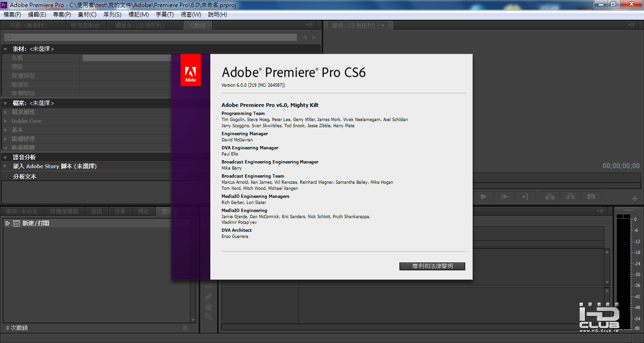Image resolution: width=644 pixels, height=343 pixels.
Task: Click the 00;00;00;00 duration timecode
Action: pos(621,166)
